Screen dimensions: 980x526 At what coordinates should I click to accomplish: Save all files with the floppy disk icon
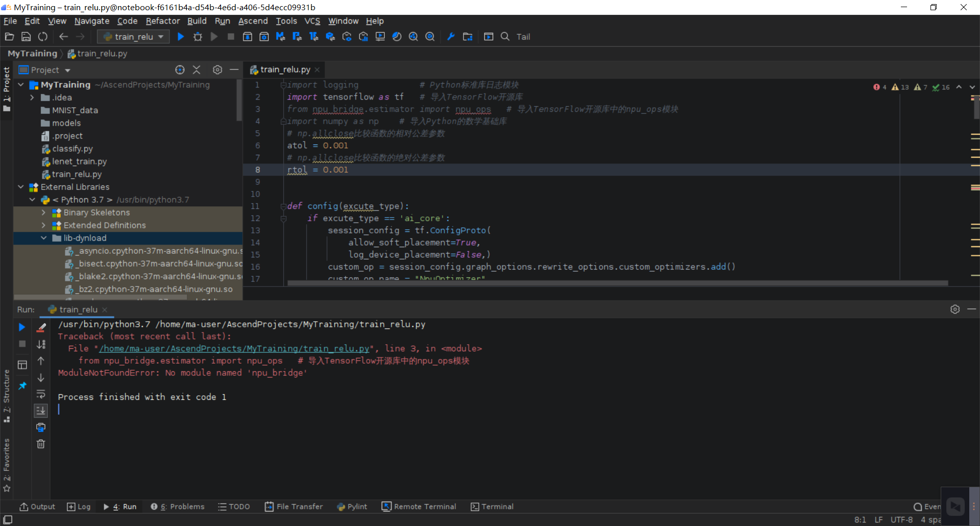coord(26,37)
